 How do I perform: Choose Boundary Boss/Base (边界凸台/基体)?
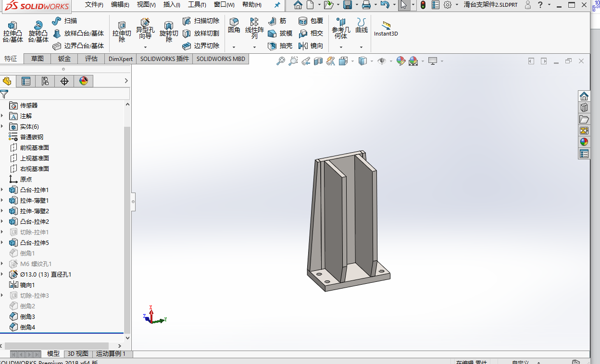coord(78,46)
